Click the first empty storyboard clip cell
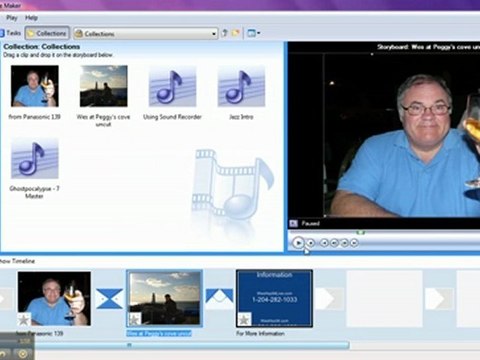Screen dimensions: 480x360 coord(385,298)
